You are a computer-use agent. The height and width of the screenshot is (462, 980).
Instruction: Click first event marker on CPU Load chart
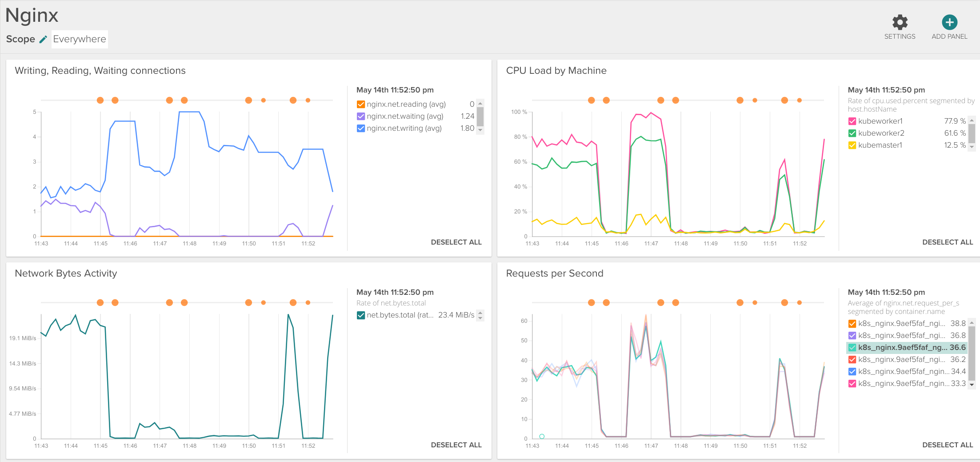pyautogui.click(x=591, y=100)
